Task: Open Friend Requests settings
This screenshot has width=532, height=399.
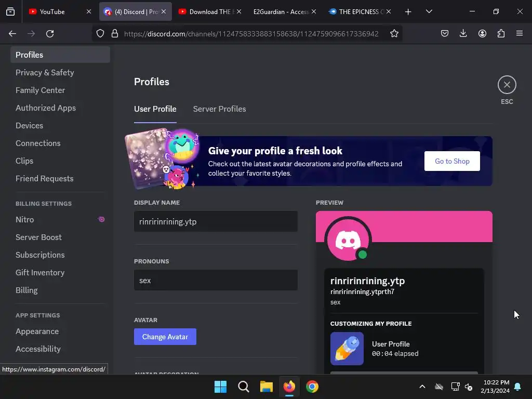Action: [60, 179]
